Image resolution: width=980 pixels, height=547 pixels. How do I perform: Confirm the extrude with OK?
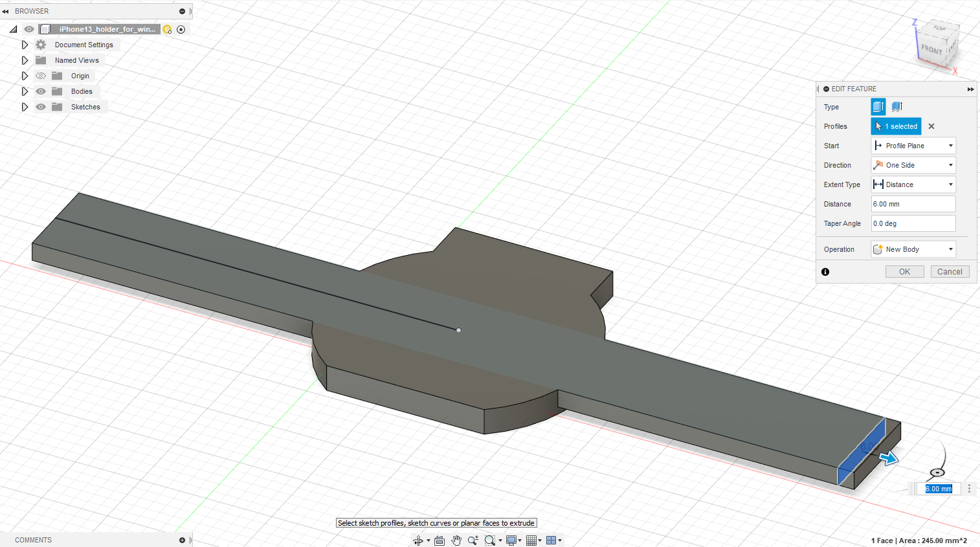tap(904, 272)
